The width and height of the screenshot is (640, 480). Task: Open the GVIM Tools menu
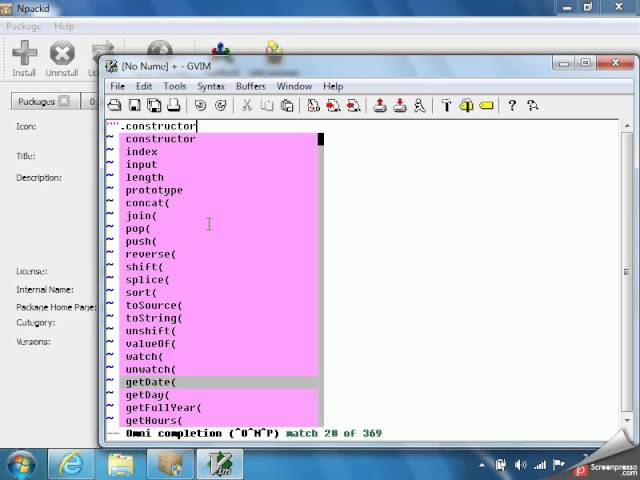175,87
